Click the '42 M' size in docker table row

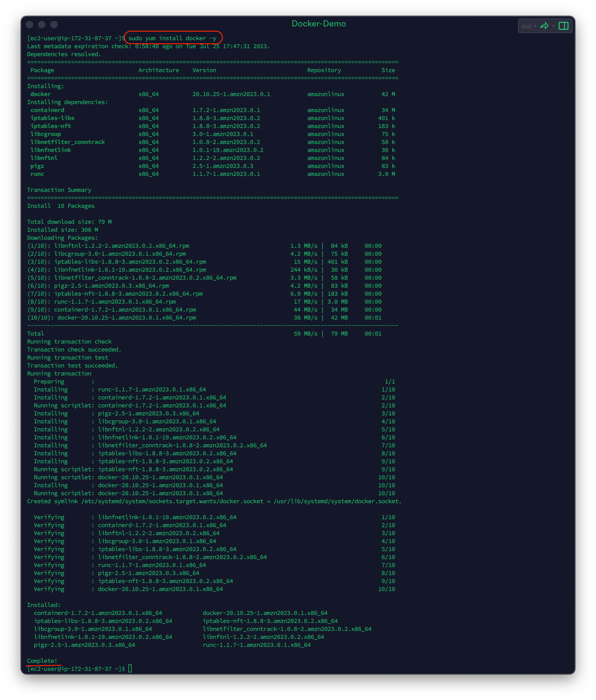[x=388, y=94]
